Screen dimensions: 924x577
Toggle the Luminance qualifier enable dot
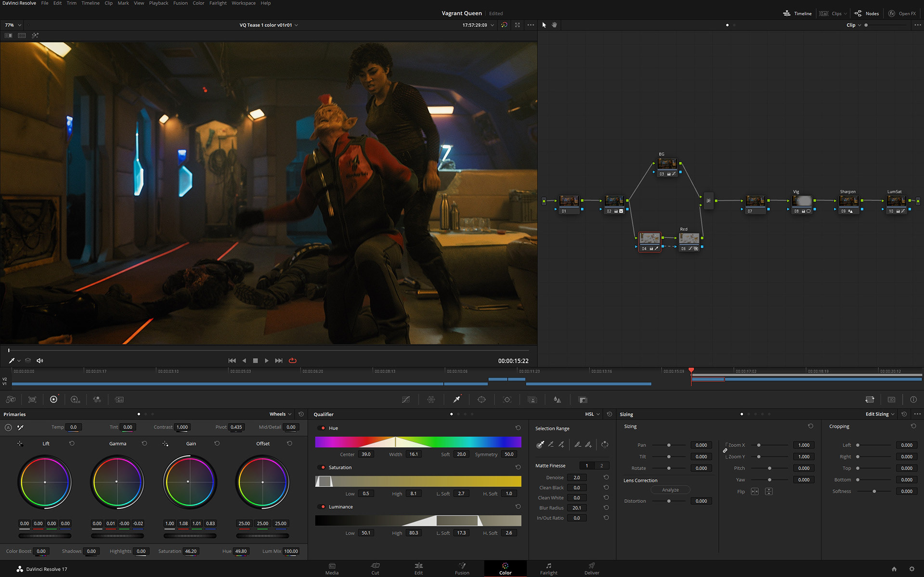click(323, 507)
